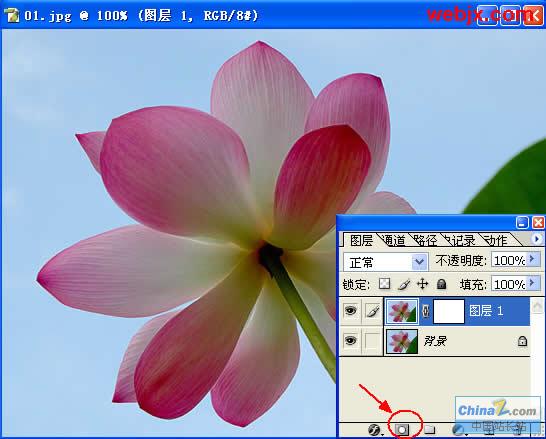This screenshot has height=439, width=546.
Task: Expand the 填充 fill slider arrow
Action: click(x=533, y=283)
